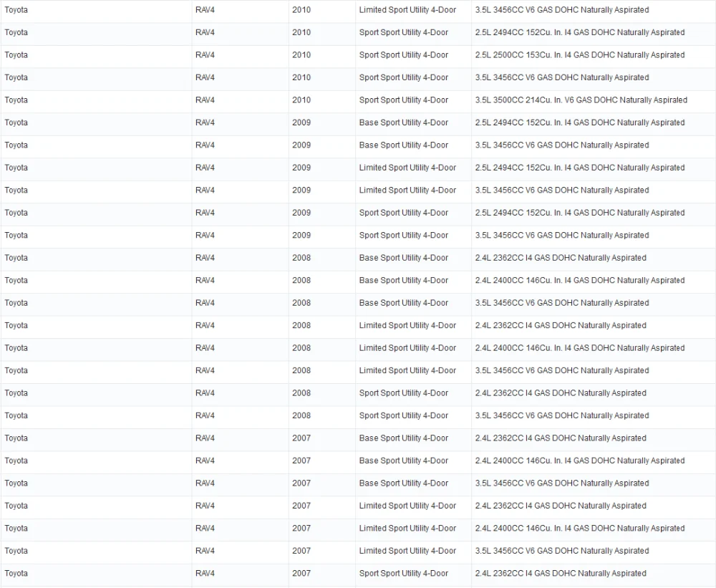
Task: Click year 2008 in Sport 2362CC row
Action: point(301,393)
